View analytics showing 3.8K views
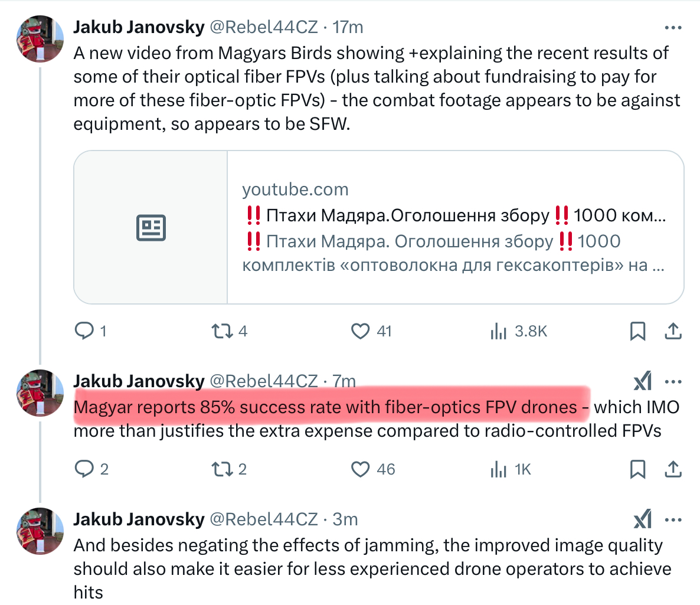The height and width of the screenshot is (605, 700). click(499, 332)
